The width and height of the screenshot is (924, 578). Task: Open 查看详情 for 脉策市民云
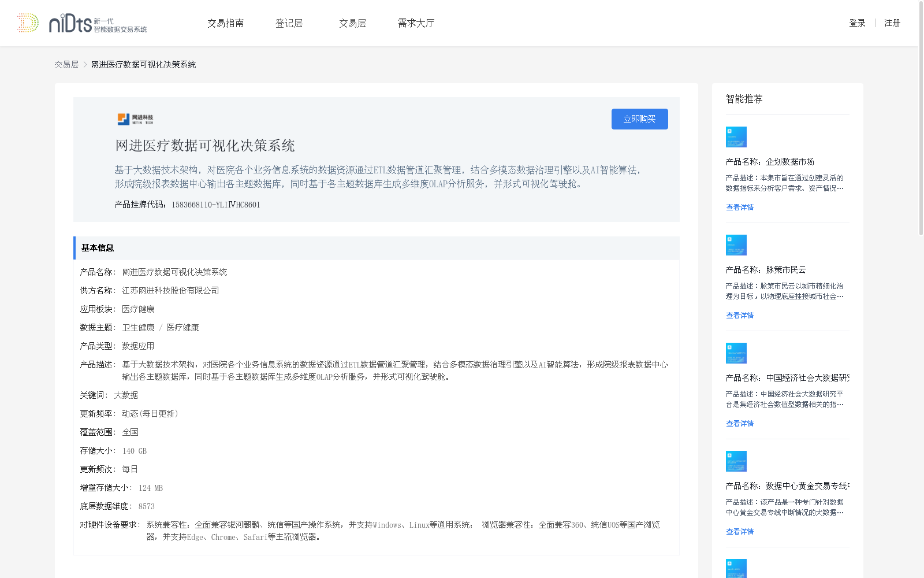point(740,316)
